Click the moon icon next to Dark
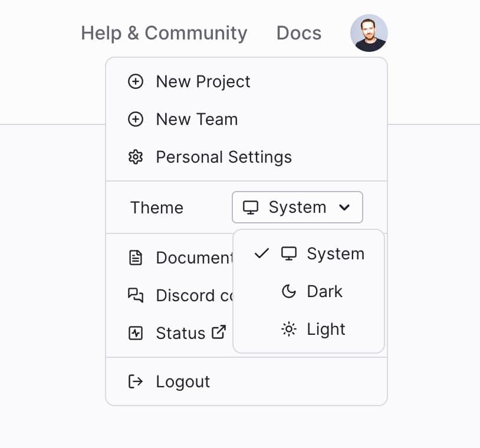This screenshot has width=480, height=448. [288, 291]
